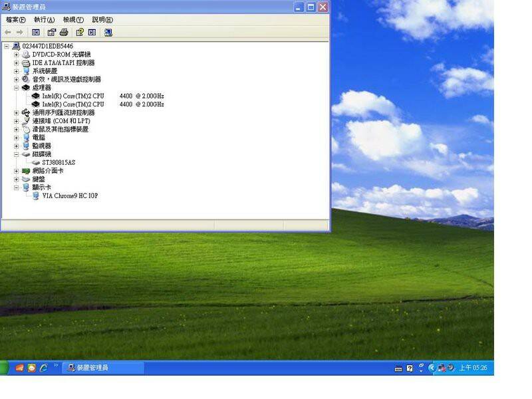532x399 pixels.
Task: Open the Properties toolbar icon
Action: pyautogui.click(x=51, y=33)
